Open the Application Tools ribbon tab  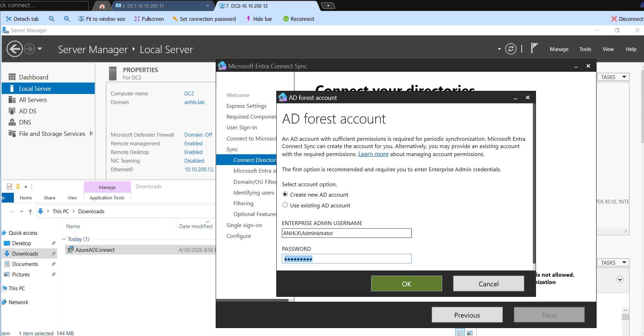[107, 198]
